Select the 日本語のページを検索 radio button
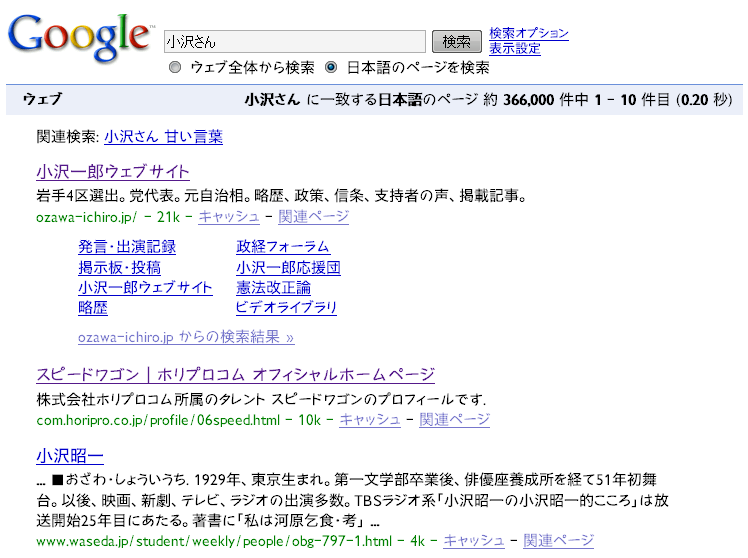The height and width of the screenshot is (558, 748). click(331, 67)
